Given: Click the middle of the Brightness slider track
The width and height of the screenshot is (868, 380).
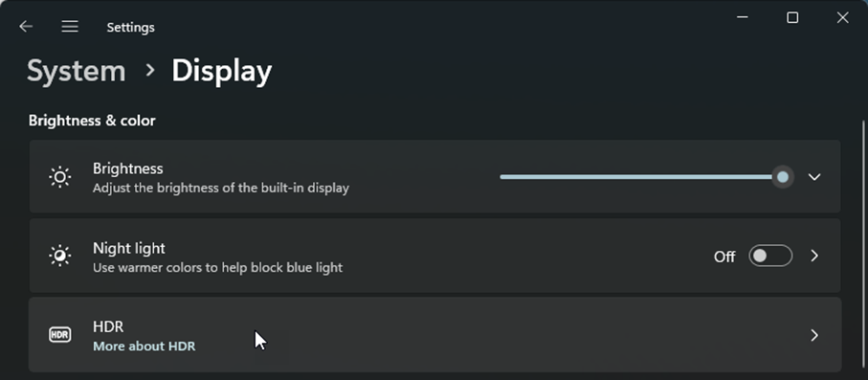Looking at the screenshot, I should (x=641, y=177).
